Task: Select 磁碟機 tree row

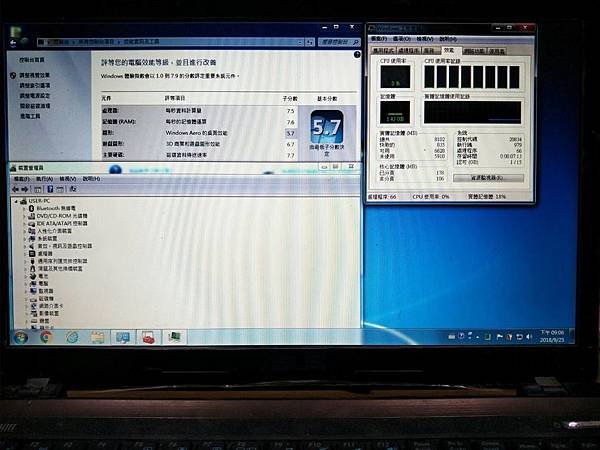Action: click(42, 298)
